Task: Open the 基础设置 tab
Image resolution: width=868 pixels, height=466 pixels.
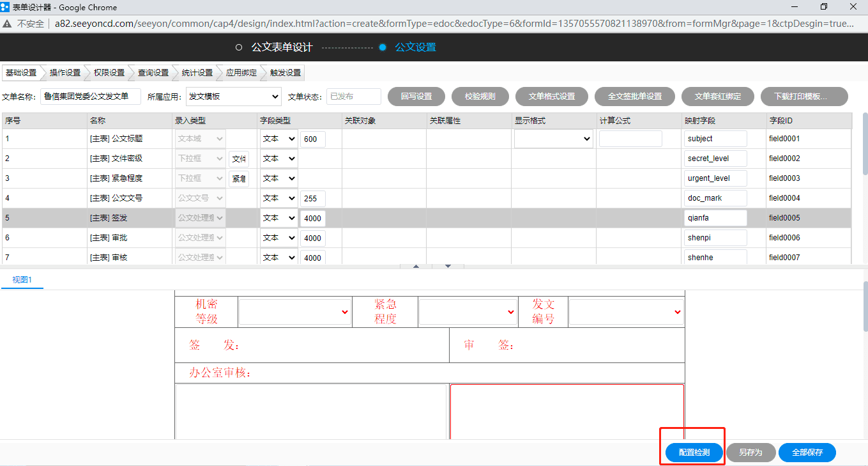Action: tap(21, 73)
